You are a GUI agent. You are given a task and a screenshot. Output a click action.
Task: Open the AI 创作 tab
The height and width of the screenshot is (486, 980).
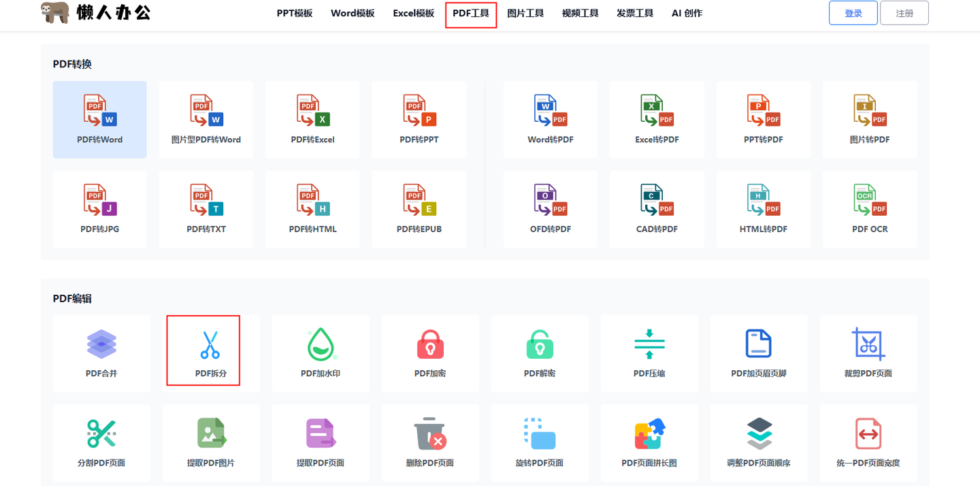pos(687,13)
